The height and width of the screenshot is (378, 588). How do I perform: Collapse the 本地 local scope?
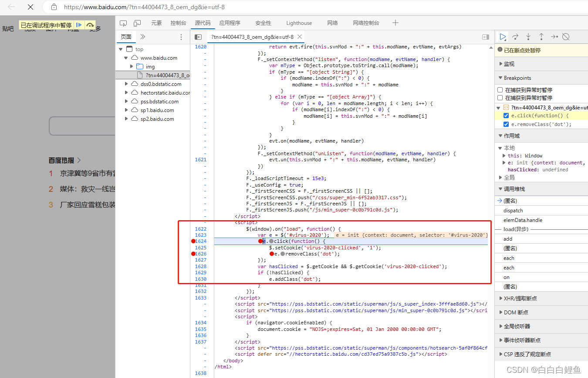500,148
